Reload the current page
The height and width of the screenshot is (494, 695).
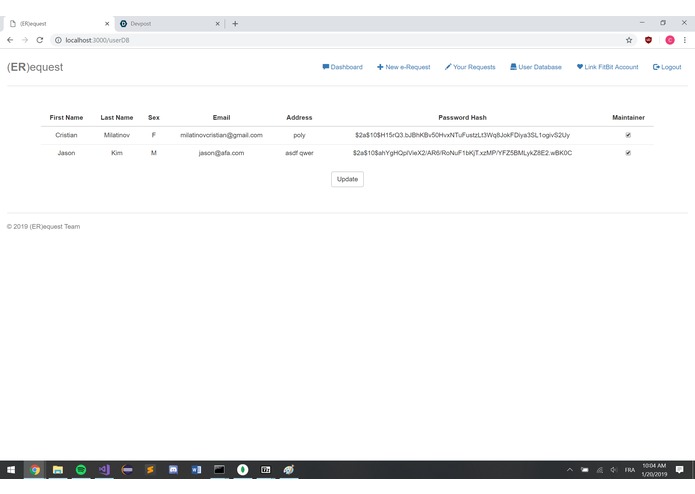(x=39, y=40)
